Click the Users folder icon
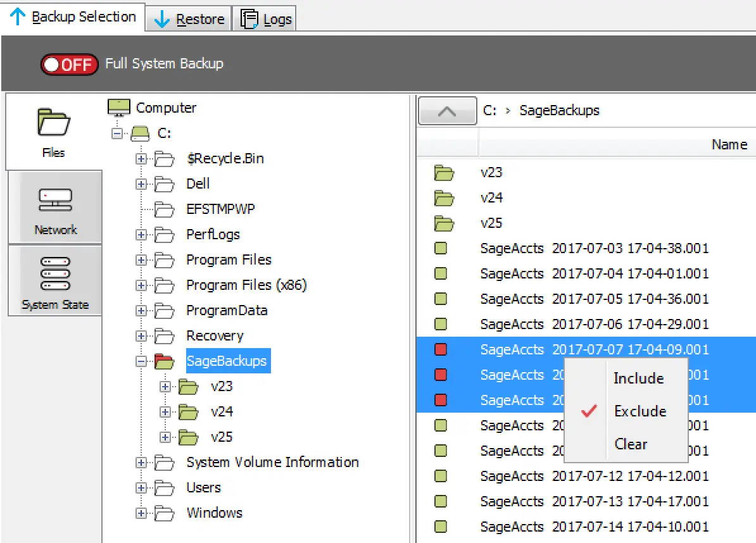This screenshot has height=543, width=756. 164,488
